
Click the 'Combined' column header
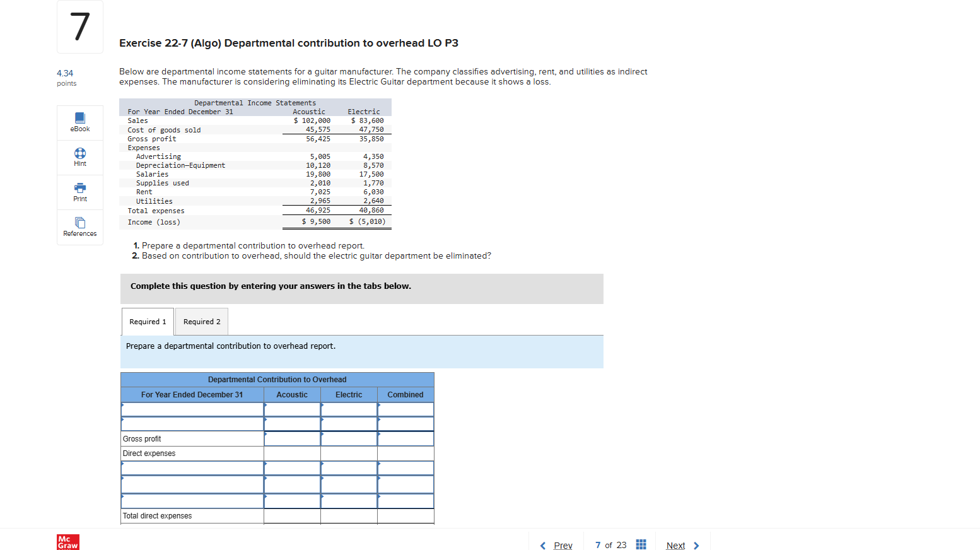click(405, 395)
